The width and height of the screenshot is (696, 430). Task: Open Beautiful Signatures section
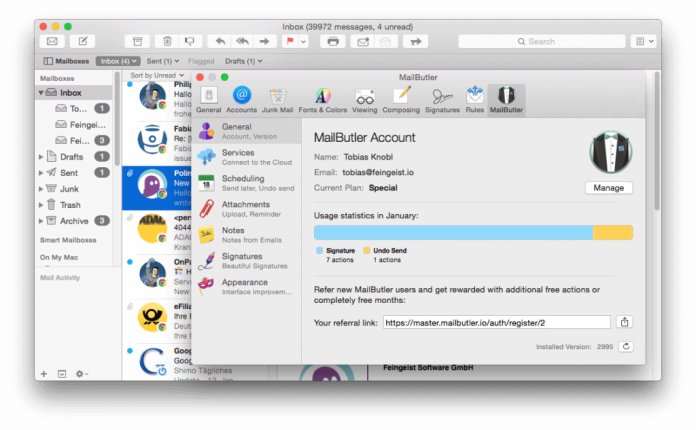coord(247,261)
